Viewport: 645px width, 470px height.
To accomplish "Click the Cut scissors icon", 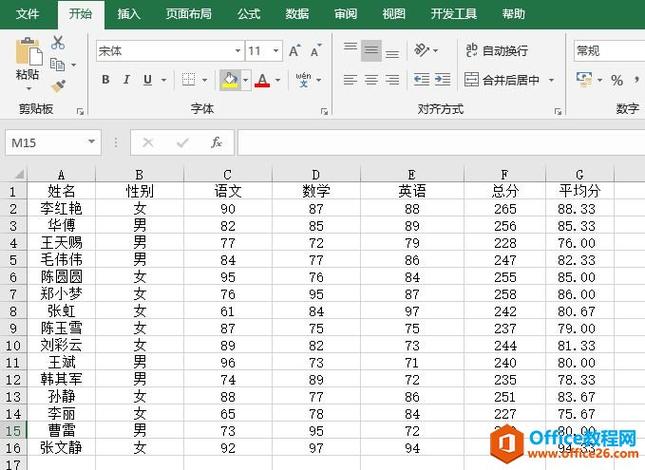I will click(58, 43).
